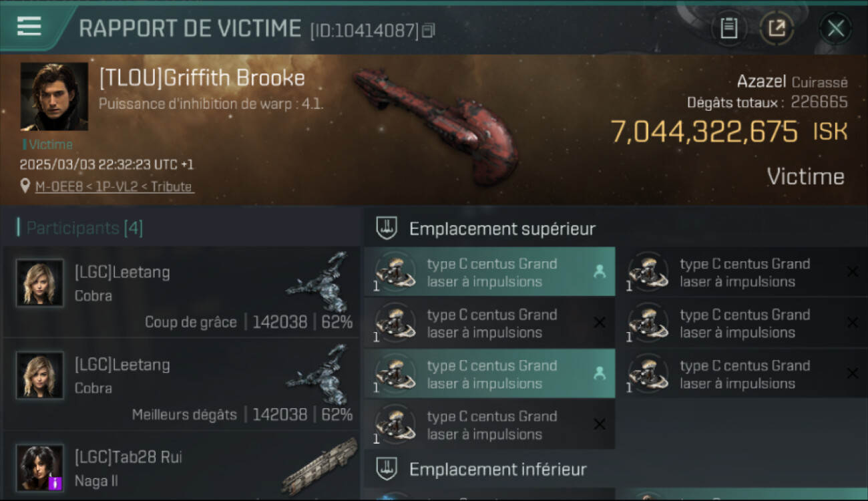Click the person icon on third-row laser

tap(599, 373)
